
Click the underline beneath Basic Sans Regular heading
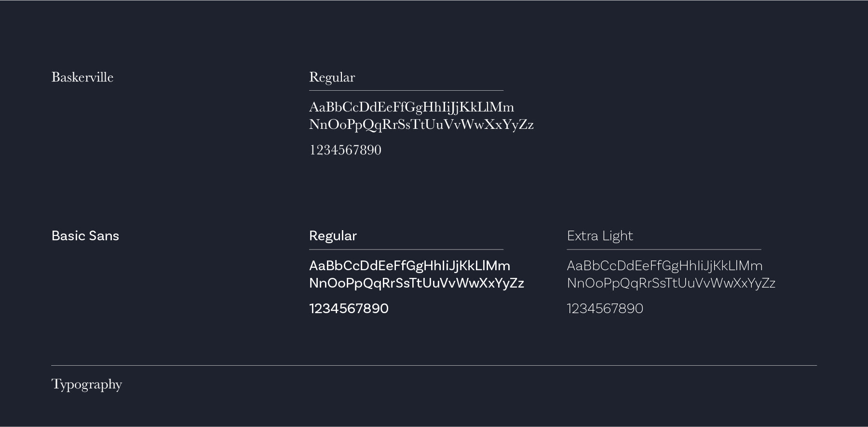[406, 249]
